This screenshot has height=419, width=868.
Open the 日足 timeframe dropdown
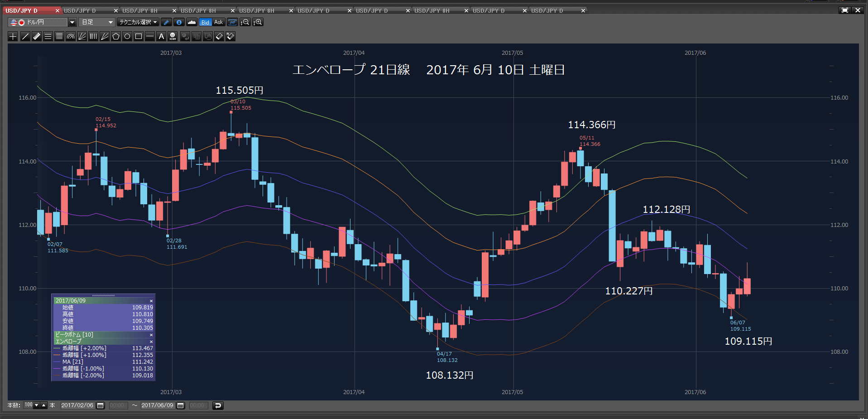(96, 22)
